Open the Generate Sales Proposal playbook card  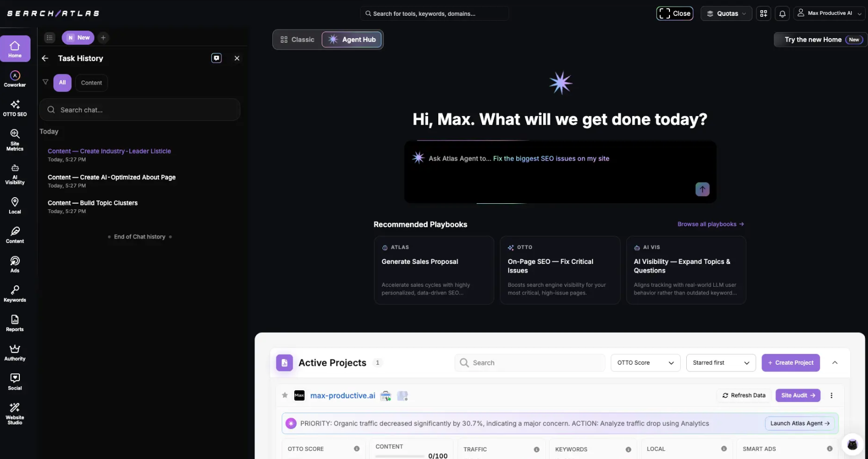pyautogui.click(x=434, y=270)
